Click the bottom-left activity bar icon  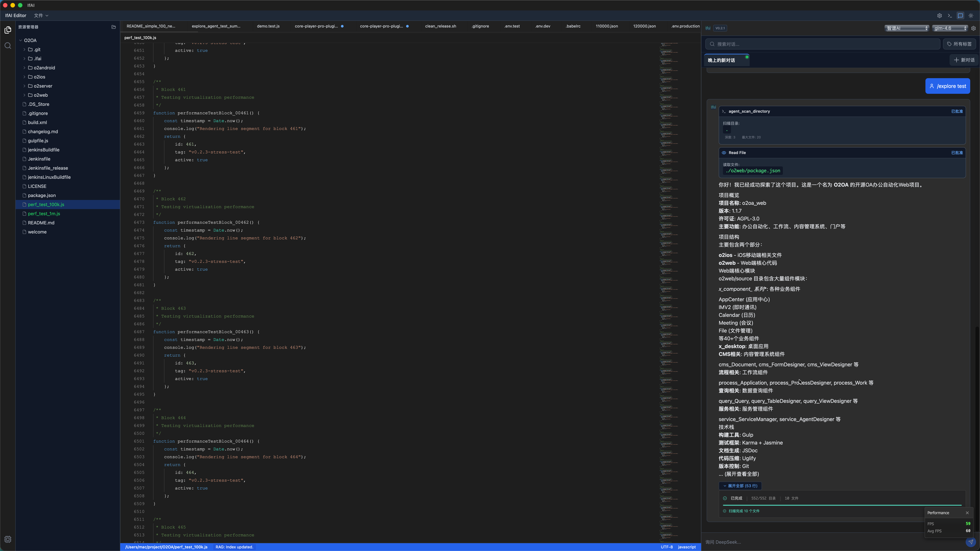[8, 539]
